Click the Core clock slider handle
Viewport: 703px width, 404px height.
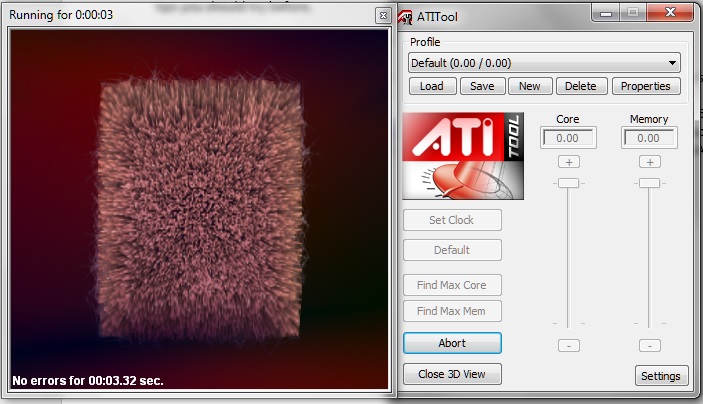568,183
